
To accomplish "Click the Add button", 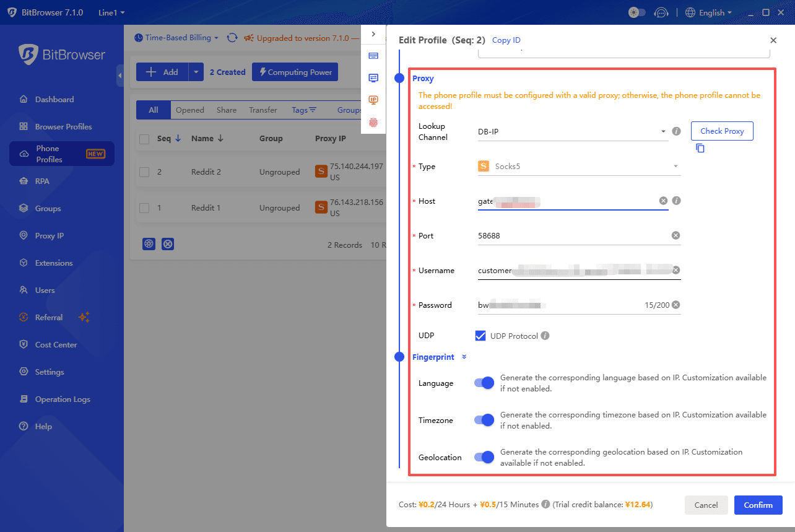I will (x=162, y=72).
